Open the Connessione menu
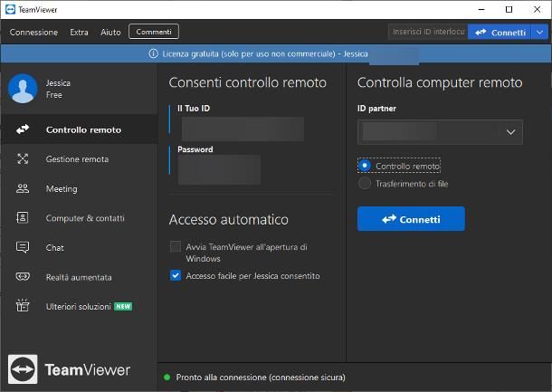 33,32
